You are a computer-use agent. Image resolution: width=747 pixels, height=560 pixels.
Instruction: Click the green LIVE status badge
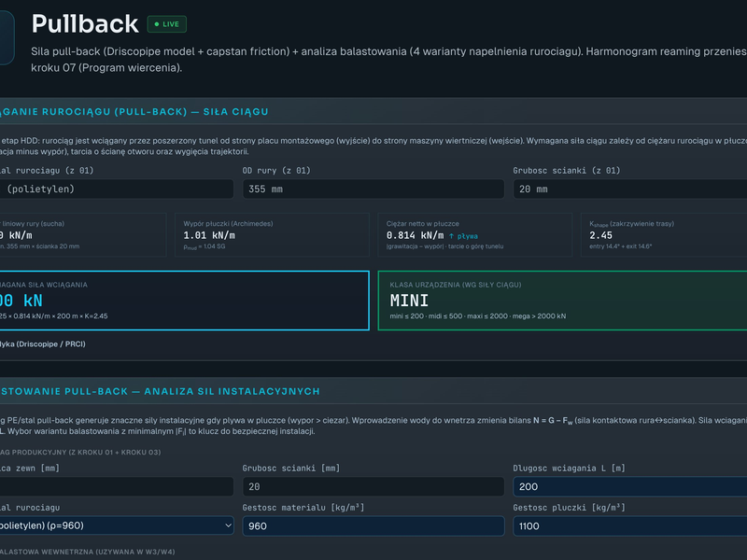(x=167, y=24)
